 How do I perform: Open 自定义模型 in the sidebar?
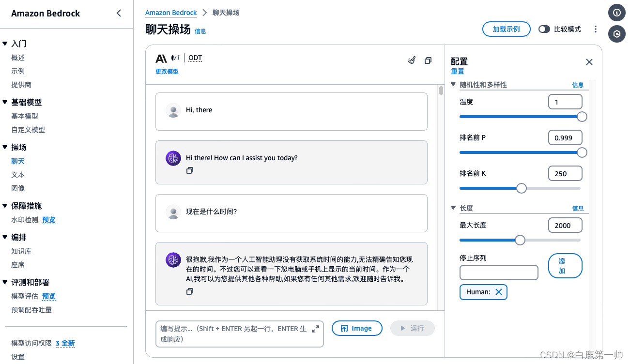28,130
